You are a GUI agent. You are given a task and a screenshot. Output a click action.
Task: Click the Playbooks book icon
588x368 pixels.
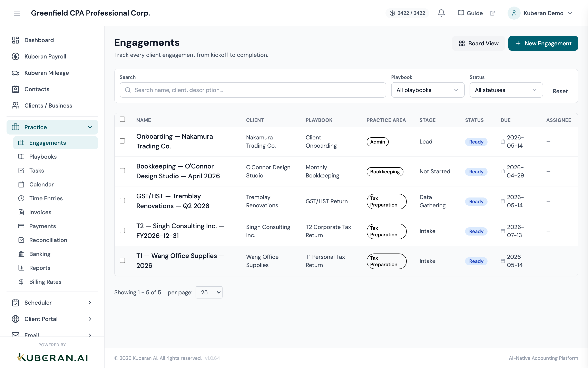coord(21,156)
